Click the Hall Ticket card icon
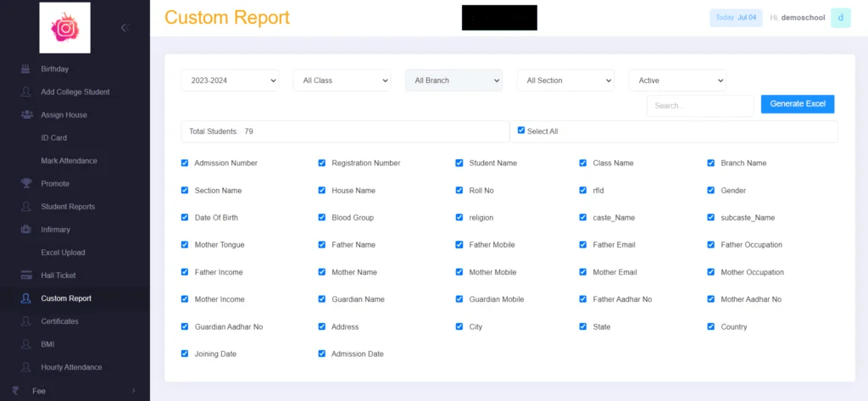This screenshot has width=868, height=401. click(26, 276)
